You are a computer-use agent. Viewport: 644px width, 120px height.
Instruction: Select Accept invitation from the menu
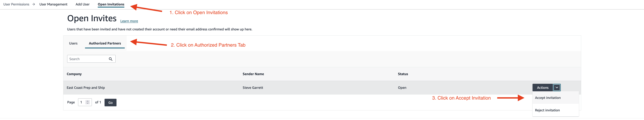click(x=548, y=98)
